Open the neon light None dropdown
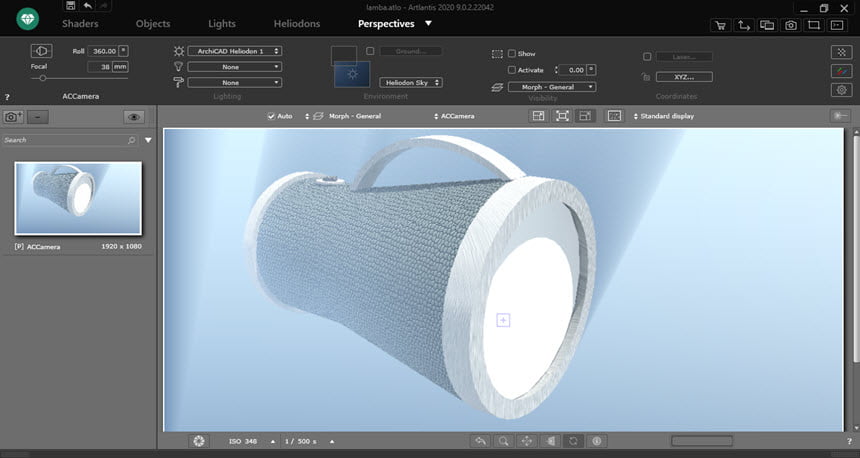Viewport: 860px width, 458px height. (x=235, y=82)
